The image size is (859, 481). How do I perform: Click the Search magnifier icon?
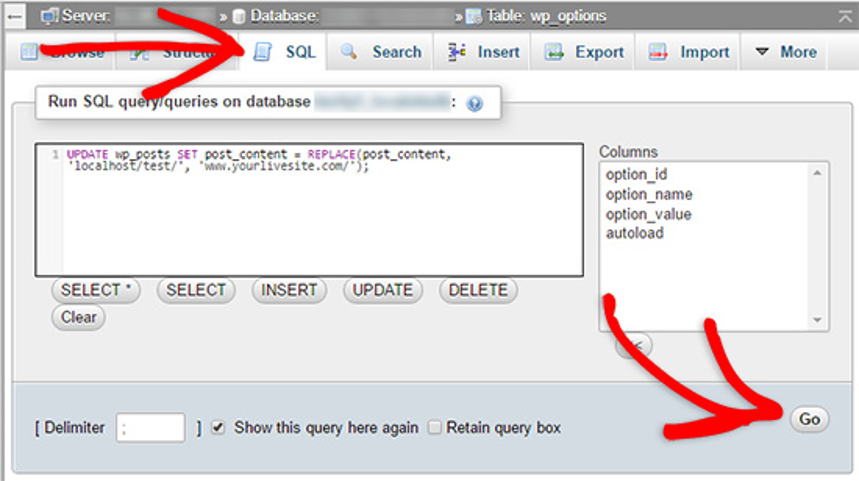pyautogui.click(x=349, y=52)
